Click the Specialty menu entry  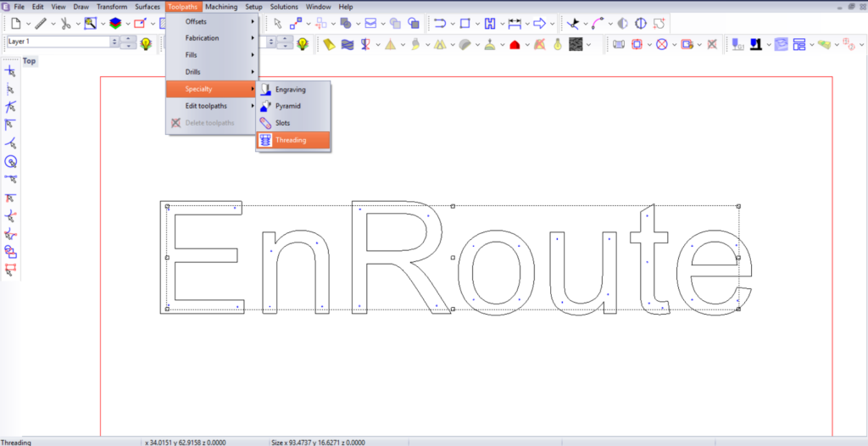pos(212,89)
